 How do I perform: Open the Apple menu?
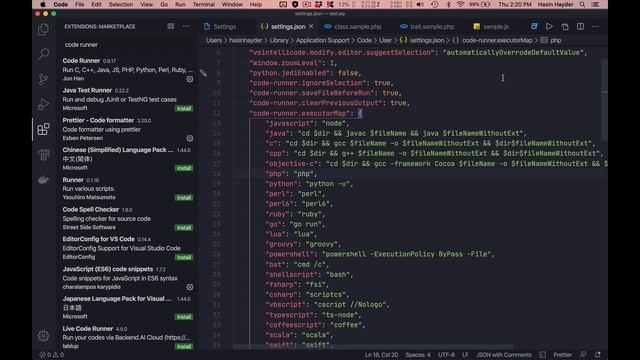(x=43, y=4)
